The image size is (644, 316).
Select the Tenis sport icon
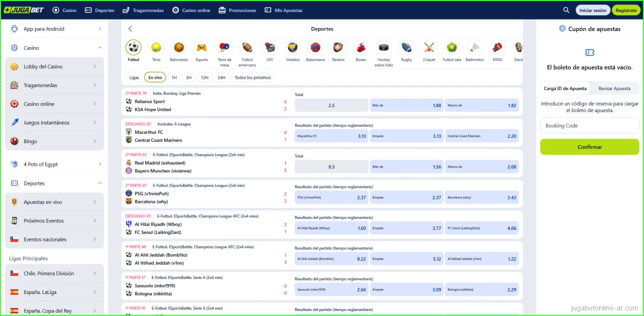coord(156,48)
